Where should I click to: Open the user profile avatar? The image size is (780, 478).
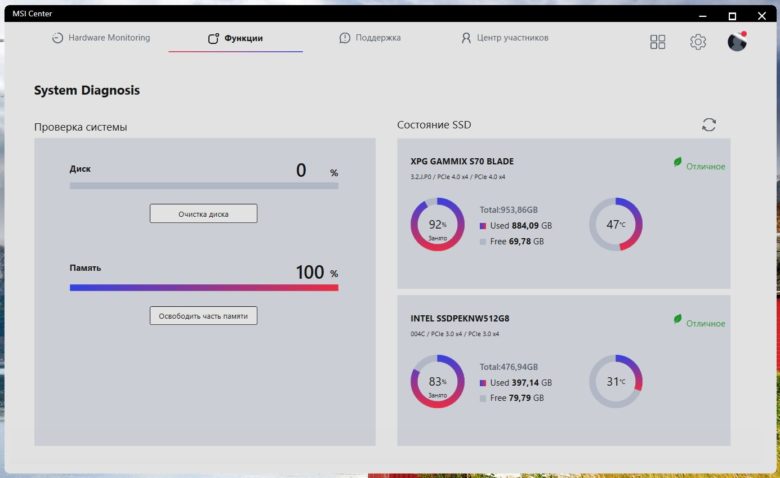coord(737,41)
